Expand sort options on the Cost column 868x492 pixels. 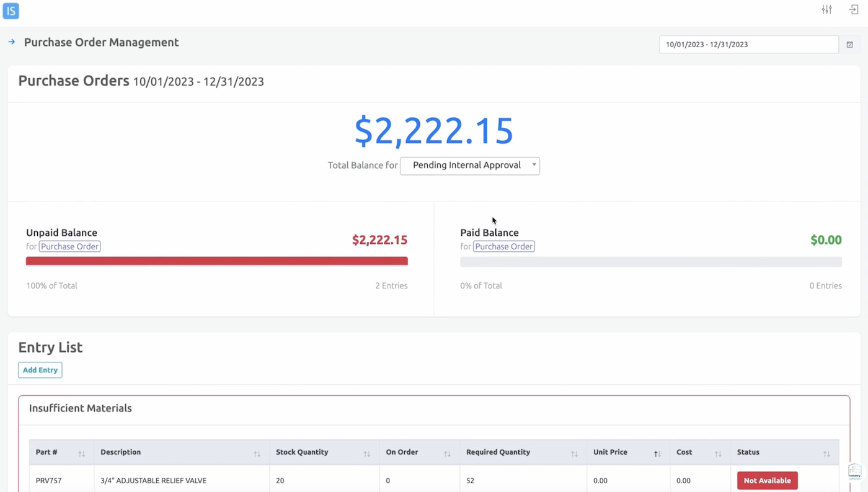pos(719,454)
